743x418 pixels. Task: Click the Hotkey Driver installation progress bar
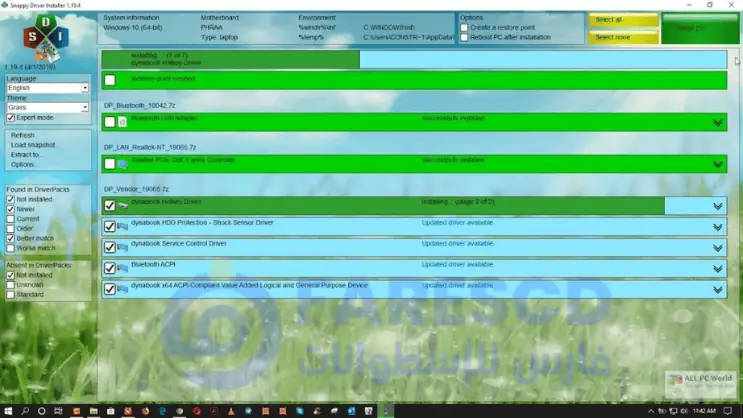coord(414,206)
